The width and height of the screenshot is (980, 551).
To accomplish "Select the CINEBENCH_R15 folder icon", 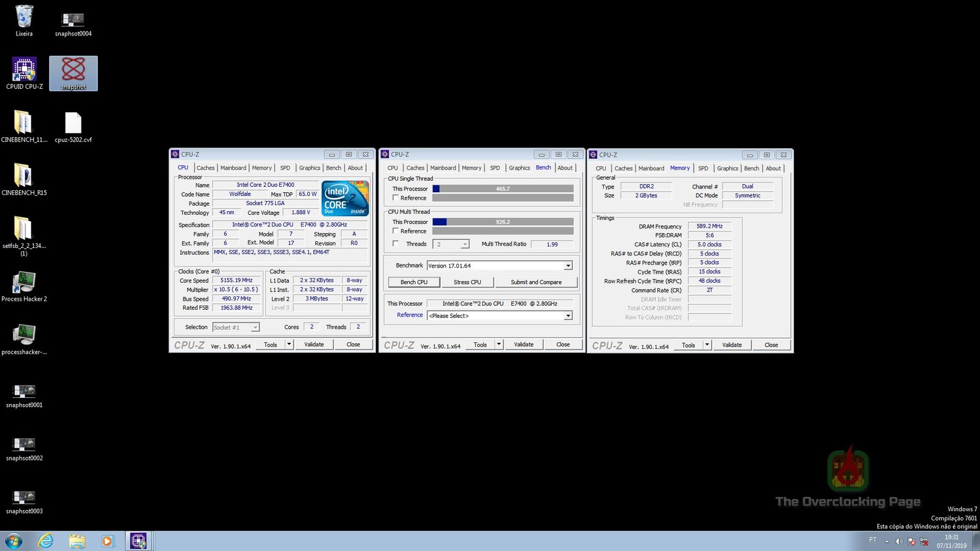I will [24, 176].
